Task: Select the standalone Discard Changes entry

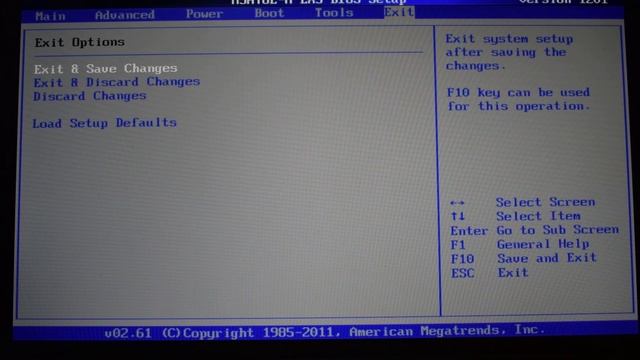Action: [x=90, y=96]
